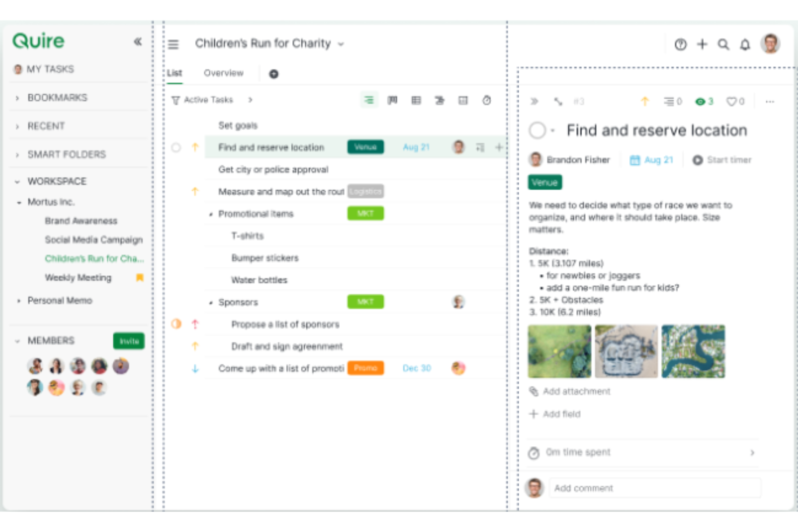The image size is (798, 532).
Task: Click the green Invite button
Action: tap(129, 341)
